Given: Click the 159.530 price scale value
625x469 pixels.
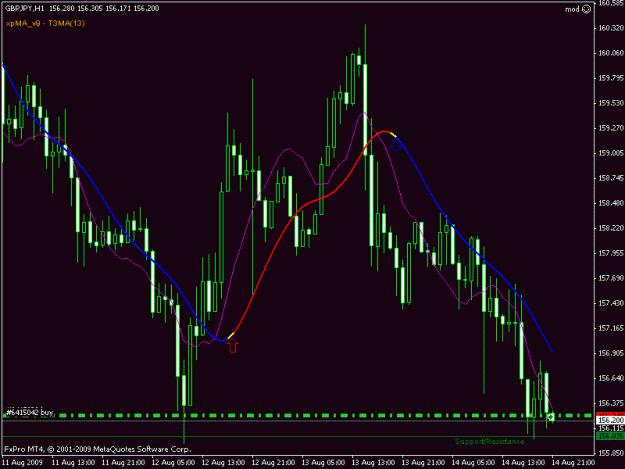Looking at the screenshot, I should click(611, 103).
